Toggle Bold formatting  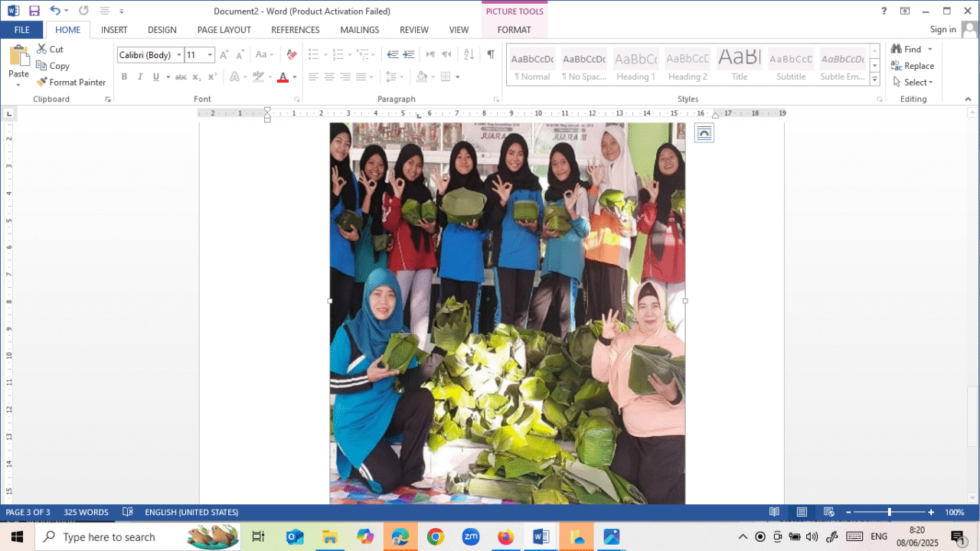124,77
